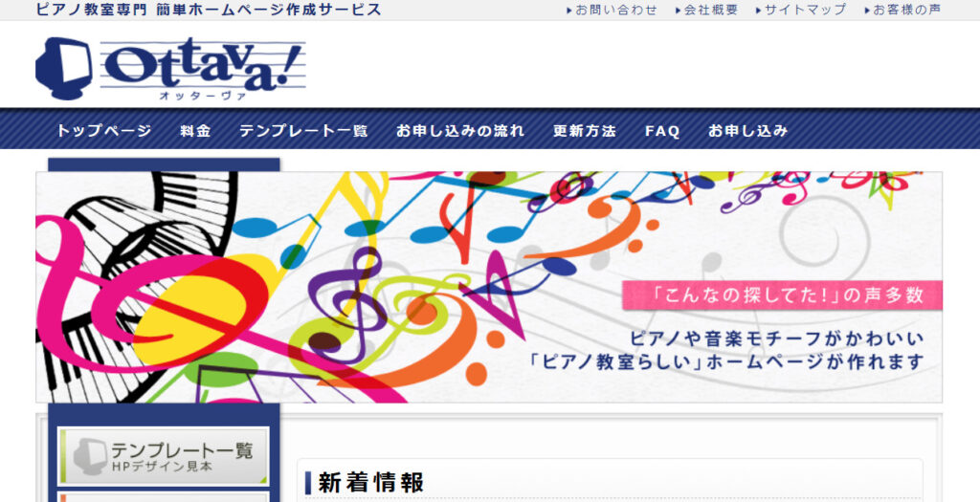Click the pink 「こんなの探してた!」の声多数 label
This screenshot has height=502, width=980.
[x=782, y=295]
